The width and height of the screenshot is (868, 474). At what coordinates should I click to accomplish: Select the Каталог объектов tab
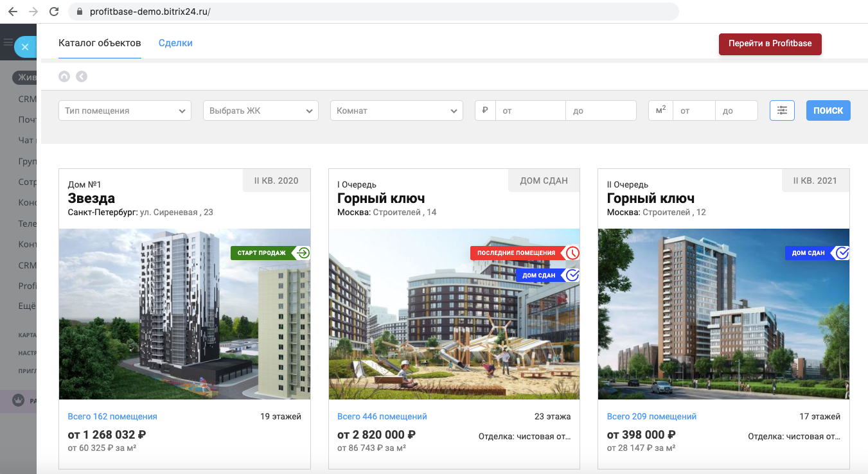point(100,43)
